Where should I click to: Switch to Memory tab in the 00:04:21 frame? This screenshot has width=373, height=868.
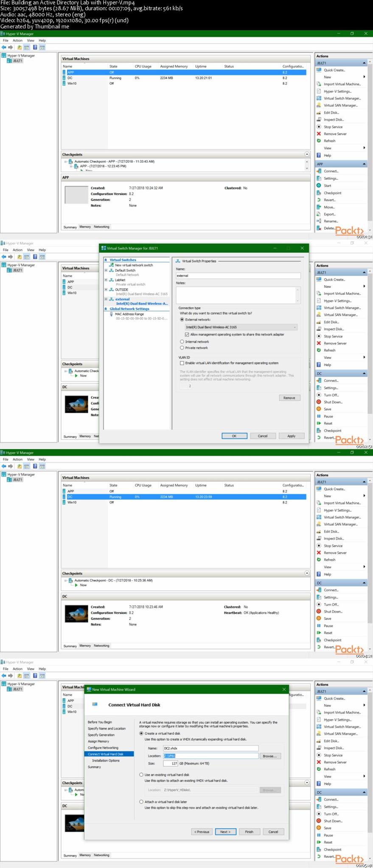click(x=85, y=646)
